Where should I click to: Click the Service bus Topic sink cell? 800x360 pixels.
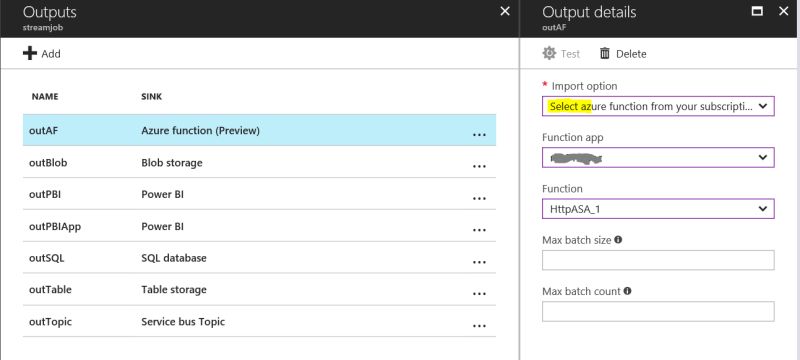pos(183,322)
